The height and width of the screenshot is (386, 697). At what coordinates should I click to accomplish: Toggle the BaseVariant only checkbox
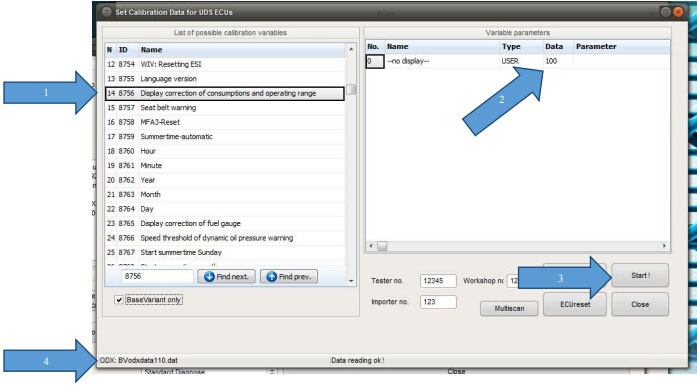click(x=119, y=300)
